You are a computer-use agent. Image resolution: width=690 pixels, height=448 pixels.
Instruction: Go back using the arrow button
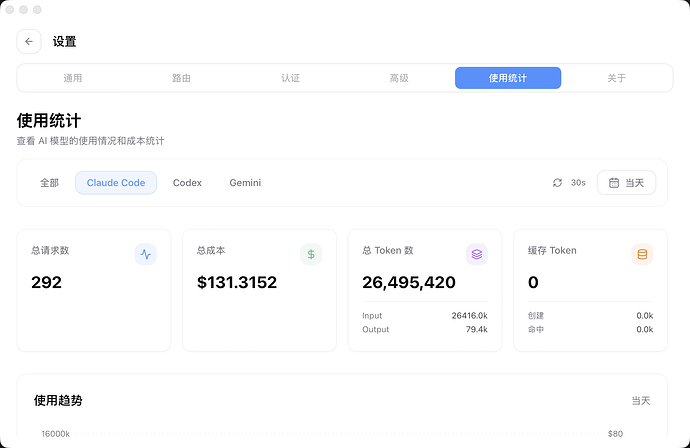(x=29, y=41)
